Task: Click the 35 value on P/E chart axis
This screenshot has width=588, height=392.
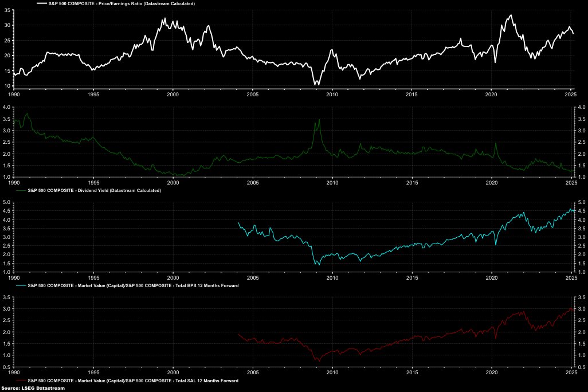Action: pyautogui.click(x=7, y=10)
